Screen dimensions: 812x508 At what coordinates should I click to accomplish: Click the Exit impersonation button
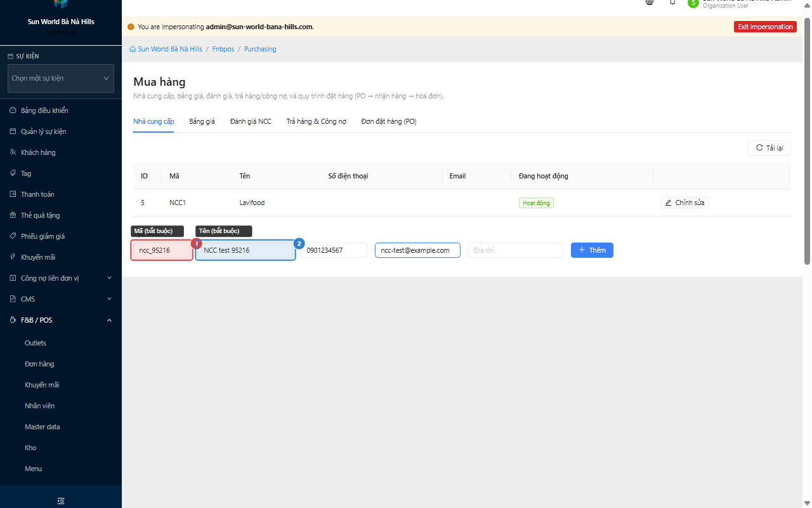pyautogui.click(x=765, y=27)
